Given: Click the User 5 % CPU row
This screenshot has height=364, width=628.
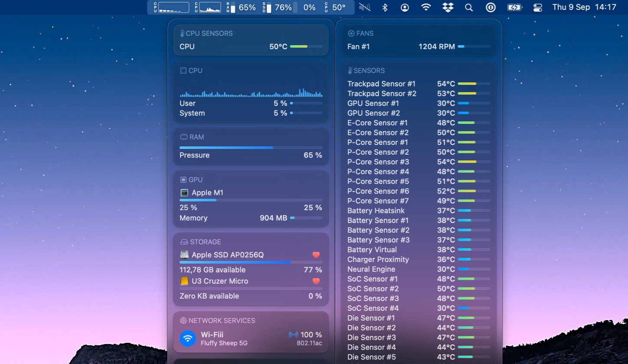Looking at the screenshot, I should (251, 103).
